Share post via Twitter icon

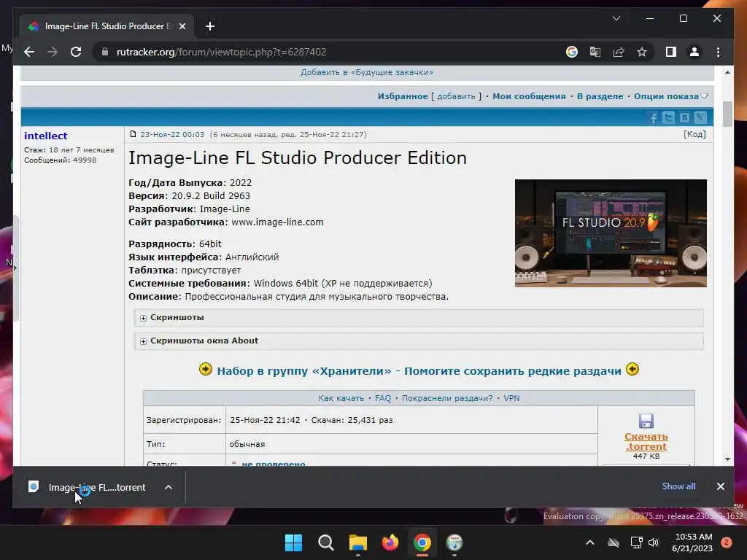point(669,117)
